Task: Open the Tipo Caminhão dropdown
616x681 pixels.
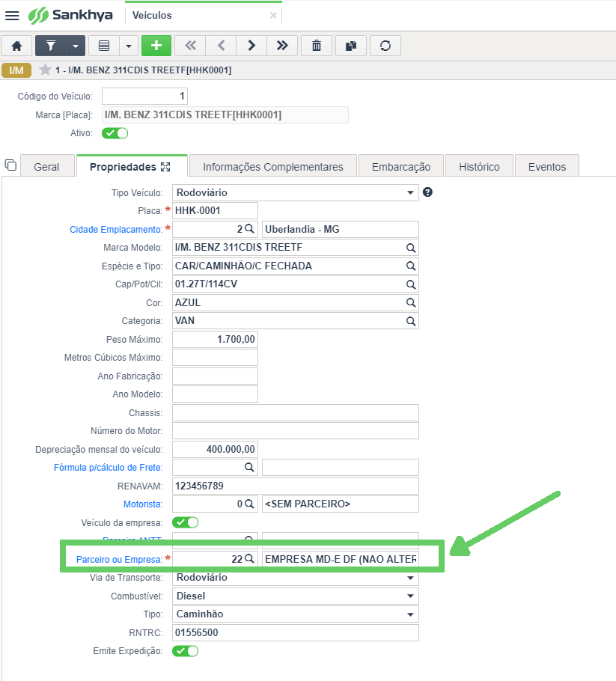Action: (x=296, y=614)
